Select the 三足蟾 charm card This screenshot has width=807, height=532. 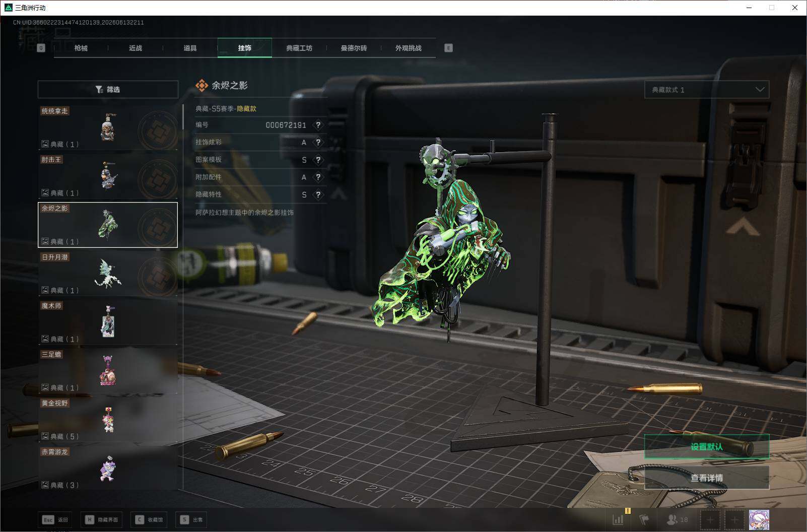tap(108, 371)
